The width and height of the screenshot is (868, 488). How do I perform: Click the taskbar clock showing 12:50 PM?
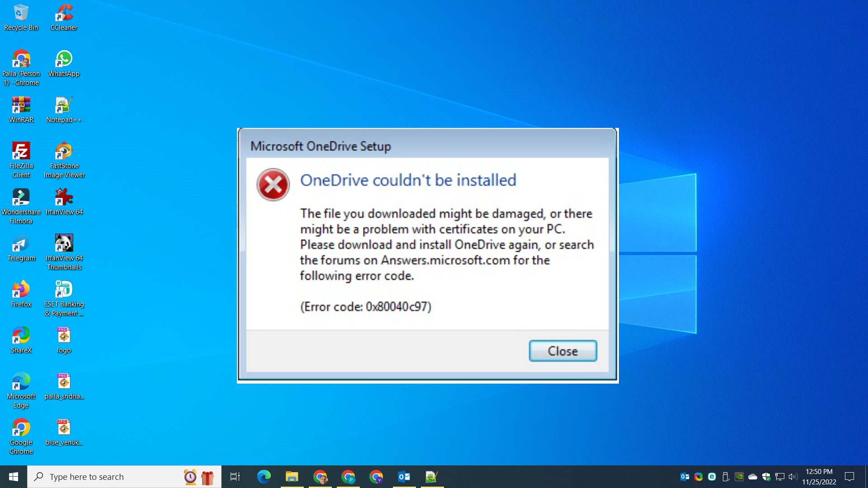[x=819, y=477]
